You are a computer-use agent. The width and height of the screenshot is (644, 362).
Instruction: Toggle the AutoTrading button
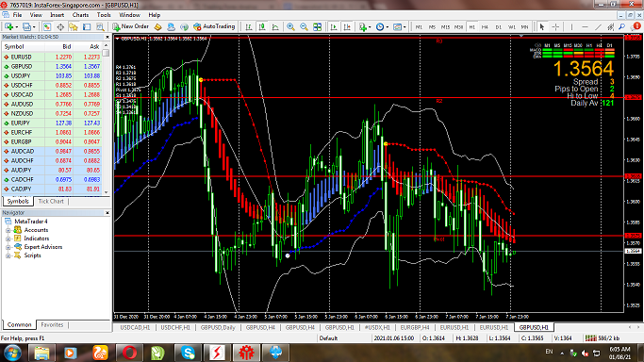point(214,26)
